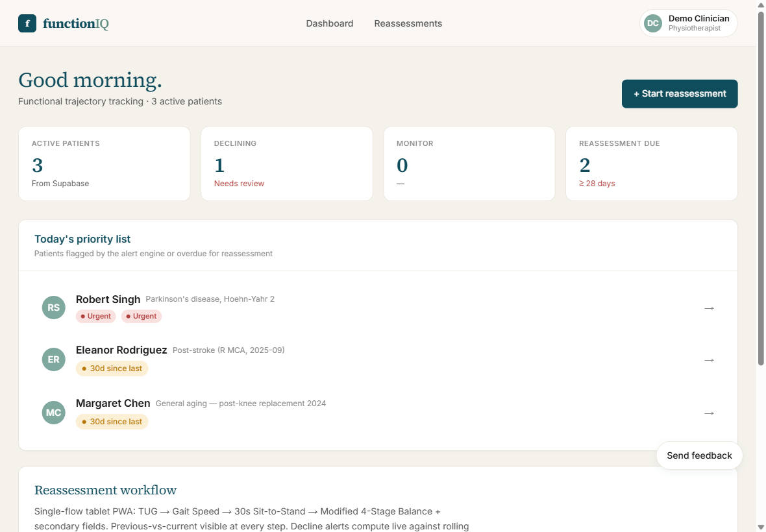Click the ER avatar for Eleanor Rodriguez
This screenshot has height=532, width=766.
54,359
